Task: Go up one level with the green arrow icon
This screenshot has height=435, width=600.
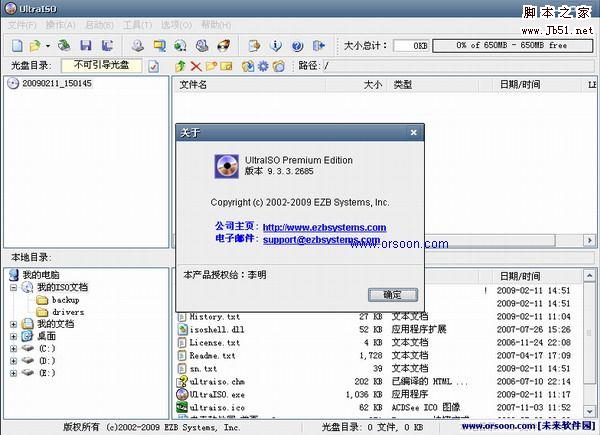Action: 180,66
